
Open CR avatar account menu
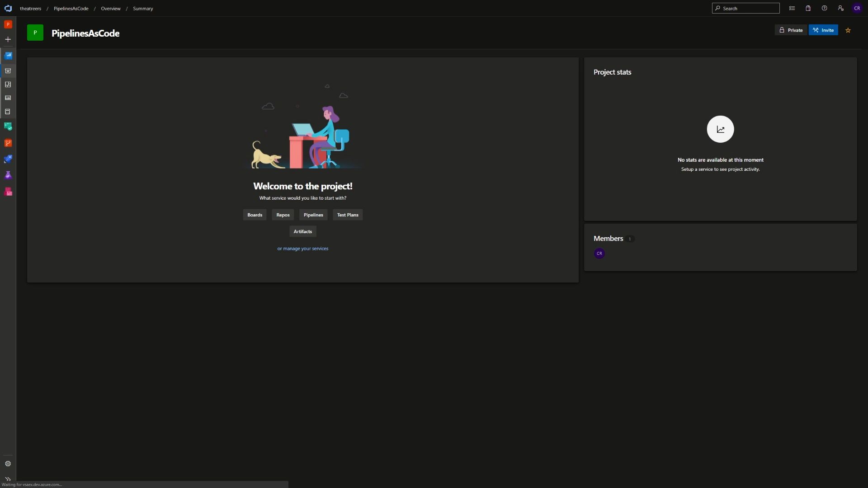click(857, 8)
